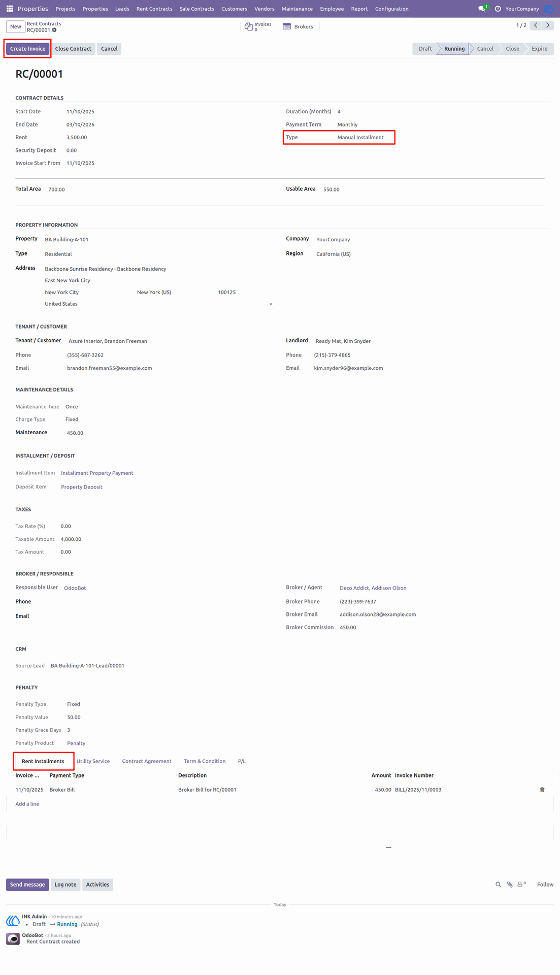Click the Rent Contracts breadcrumb link
This screenshot has width=560, height=975.
(44, 23)
